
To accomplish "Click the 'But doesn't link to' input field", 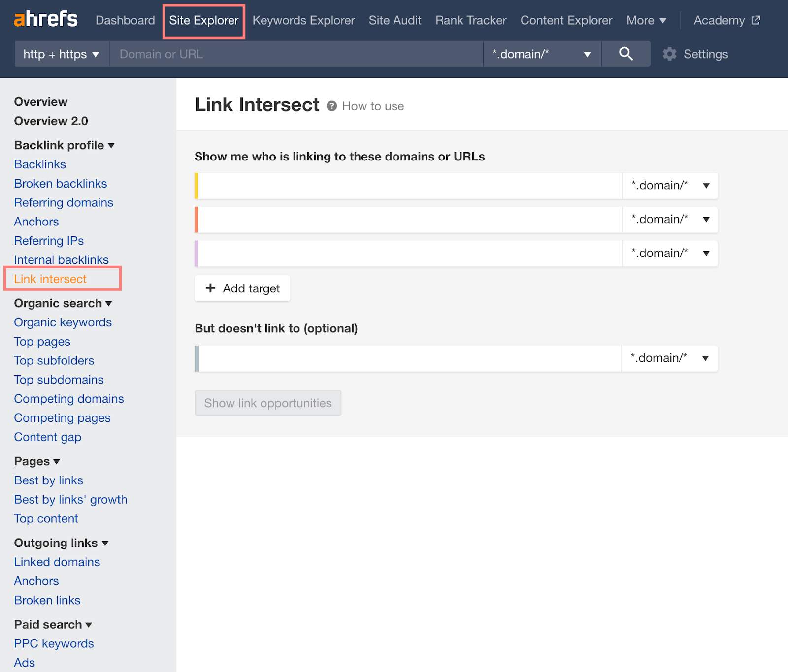I will click(x=410, y=358).
